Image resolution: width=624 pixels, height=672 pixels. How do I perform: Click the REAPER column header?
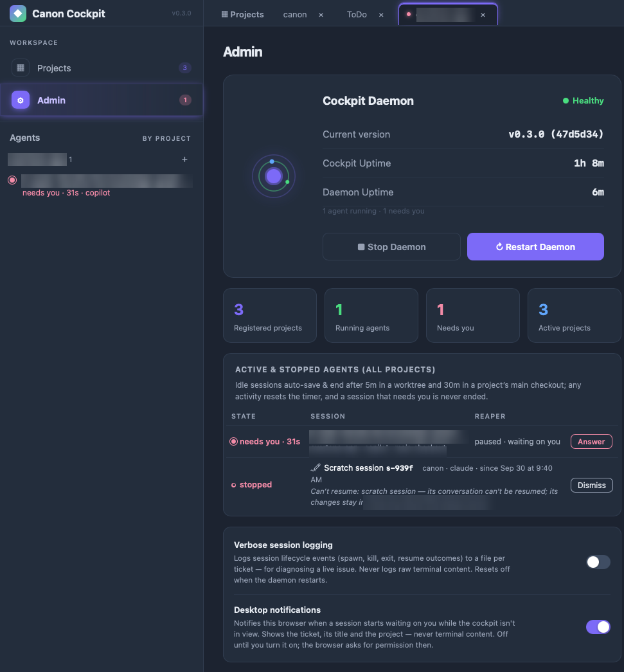490,416
